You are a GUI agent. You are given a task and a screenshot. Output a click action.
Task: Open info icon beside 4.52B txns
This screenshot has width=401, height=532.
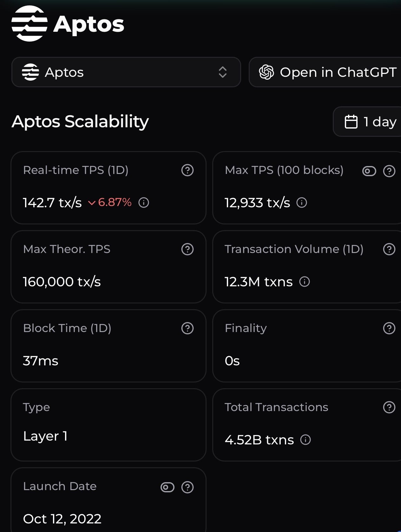(306, 440)
